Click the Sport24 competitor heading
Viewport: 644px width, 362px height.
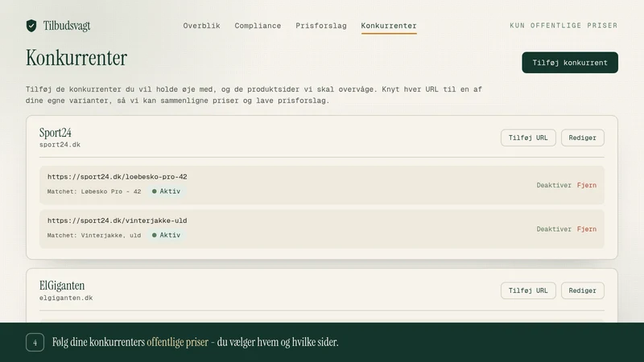[x=56, y=133]
